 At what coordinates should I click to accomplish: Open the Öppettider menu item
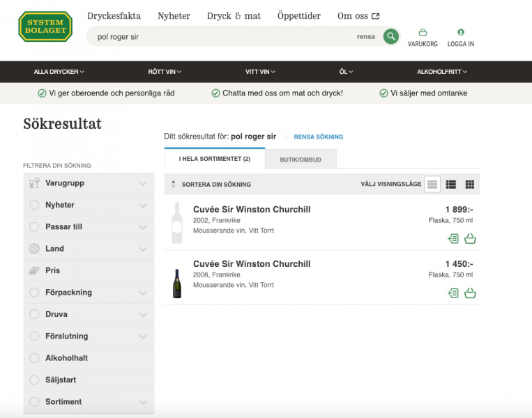coord(299,16)
